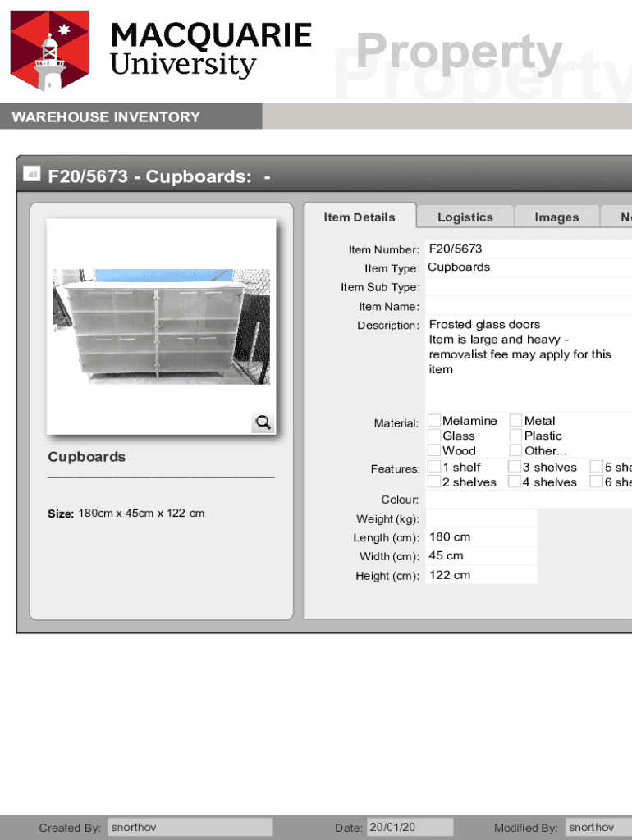The height and width of the screenshot is (840, 632).
Task: Tick the Glass material checkbox
Action: pos(433,436)
